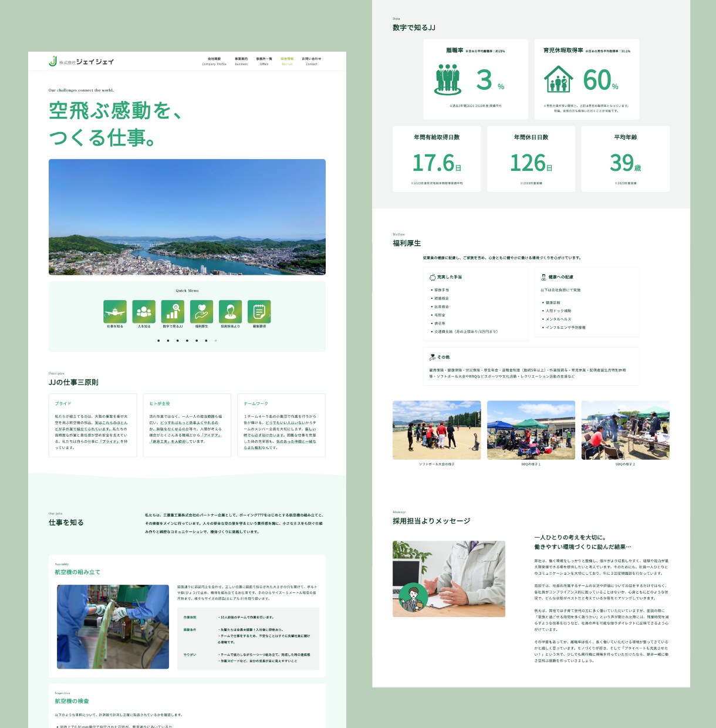
Task: Click the インフルエンザ予防接種 list item
Action: tap(566, 328)
